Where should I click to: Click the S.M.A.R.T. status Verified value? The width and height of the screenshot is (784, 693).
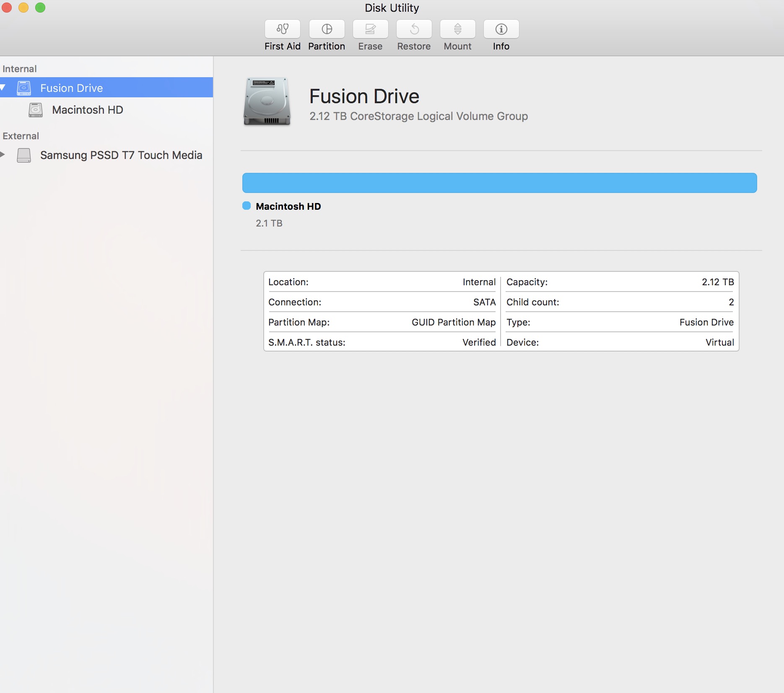(479, 342)
